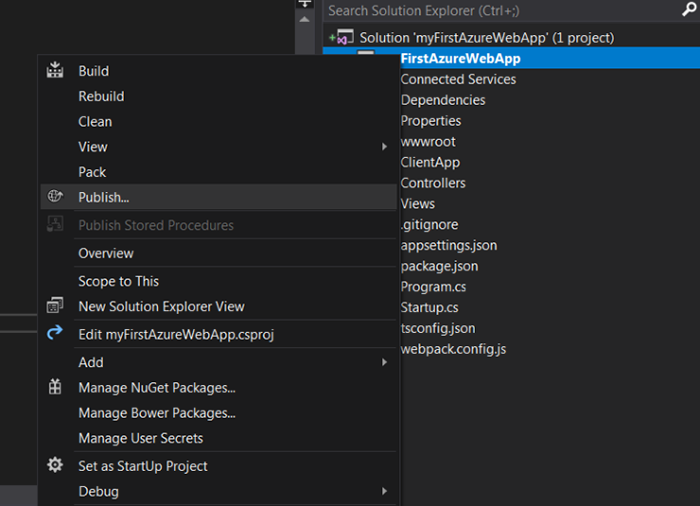Click gear icon for Set as StartUp Project
The image size is (700, 506).
click(x=55, y=466)
